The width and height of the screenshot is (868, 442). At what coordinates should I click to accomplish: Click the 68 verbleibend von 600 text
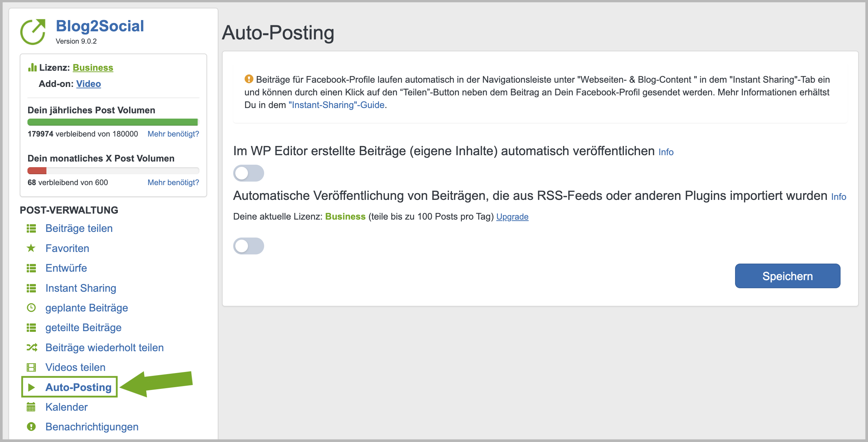click(68, 183)
